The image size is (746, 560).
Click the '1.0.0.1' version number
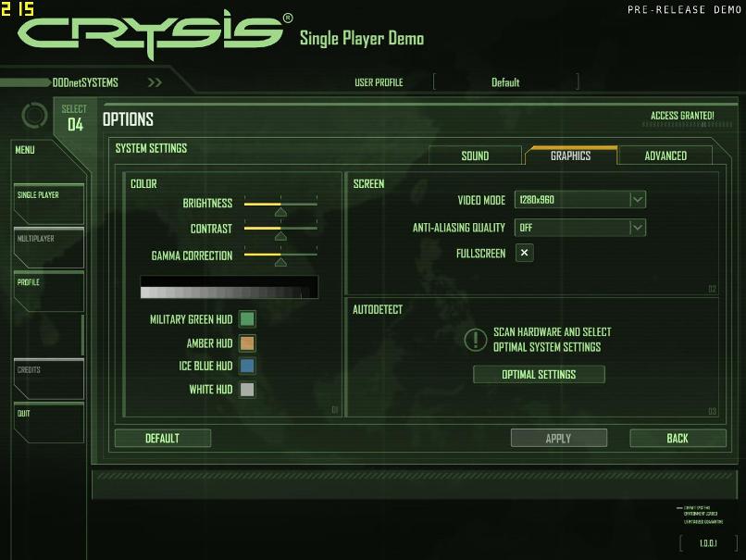coord(708,543)
